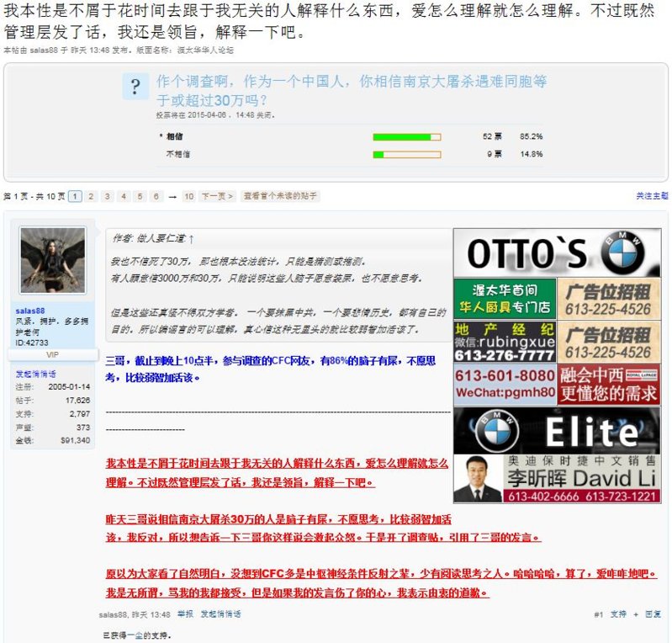Click 支持 to support post #1
672x643 pixels.
pyautogui.click(x=618, y=615)
